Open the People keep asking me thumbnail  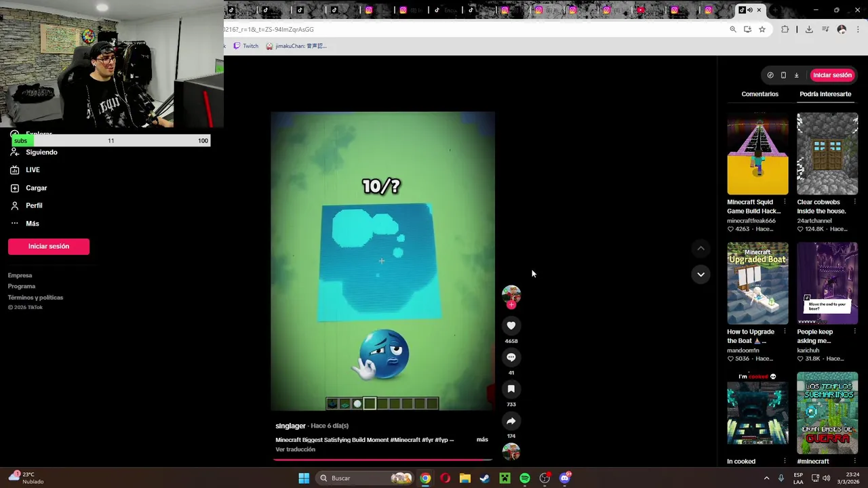point(827,283)
